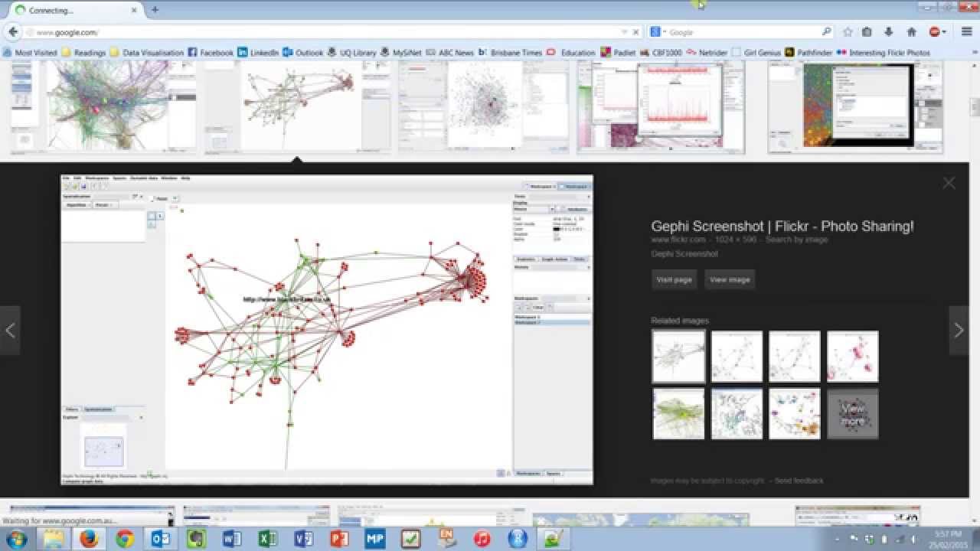Open Evernote from the taskbar

coord(197,539)
